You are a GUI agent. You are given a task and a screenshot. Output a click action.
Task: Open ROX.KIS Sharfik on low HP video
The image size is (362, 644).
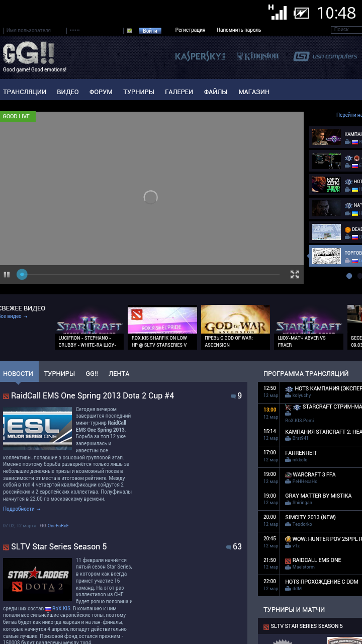[162, 327]
